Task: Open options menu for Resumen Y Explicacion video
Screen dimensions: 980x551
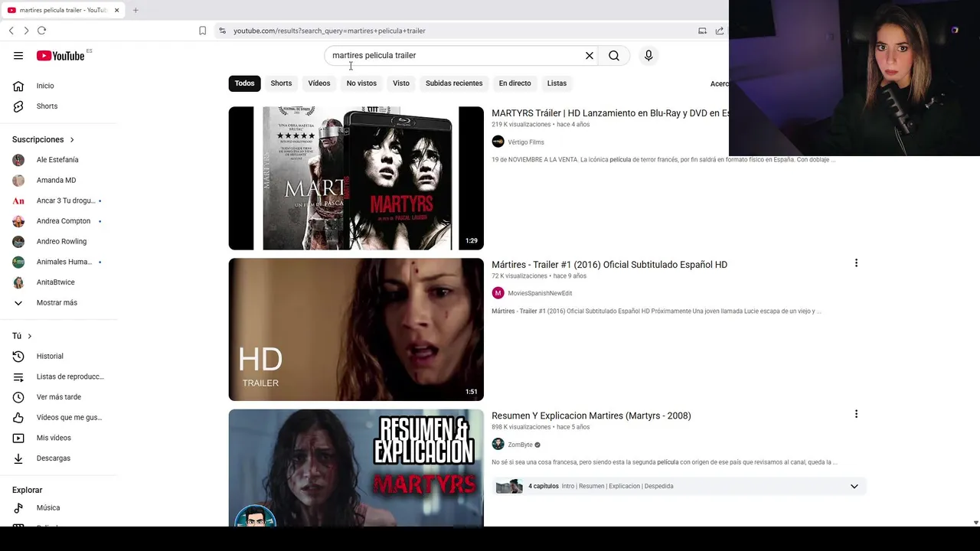Action: (x=856, y=414)
